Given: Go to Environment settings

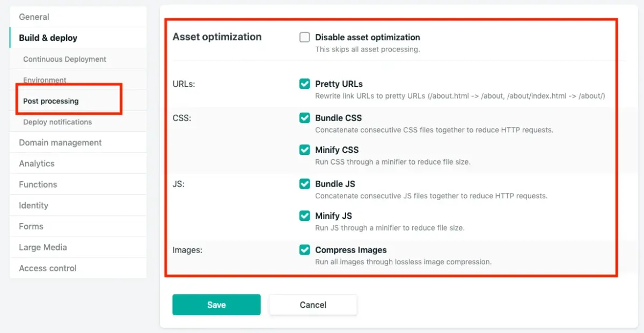Looking at the screenshot, I should pos(45,80).
